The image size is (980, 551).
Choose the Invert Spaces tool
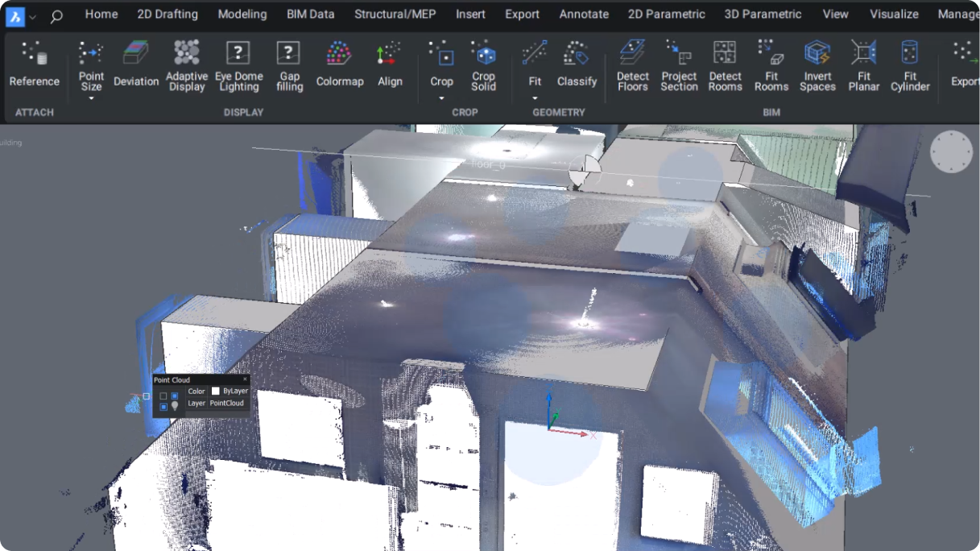(817, 64)
